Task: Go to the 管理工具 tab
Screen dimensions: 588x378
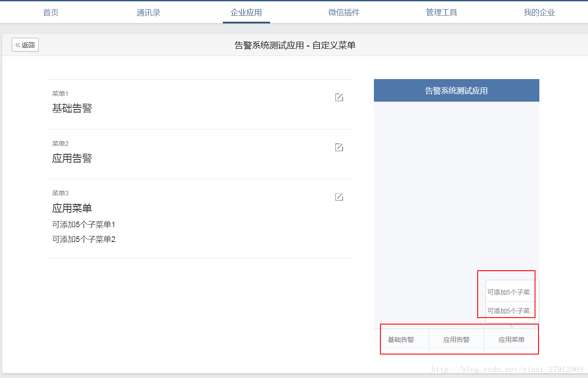Action: 442,13
